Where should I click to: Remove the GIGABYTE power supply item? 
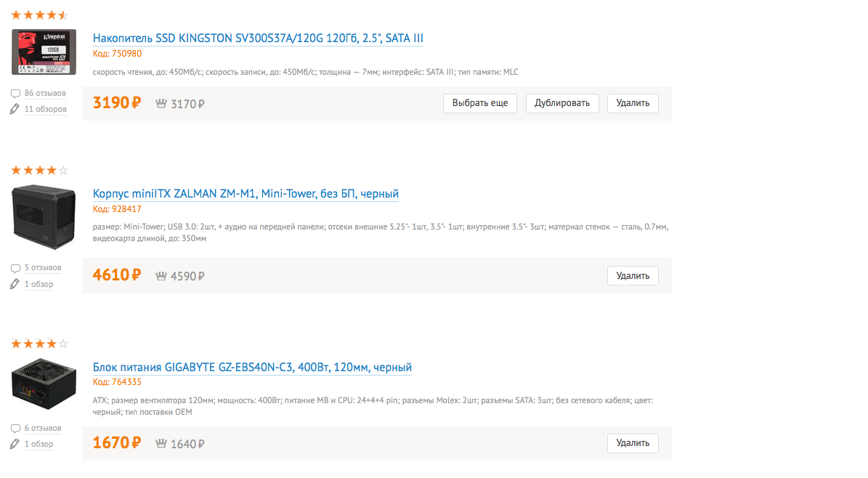click(633, 443)
